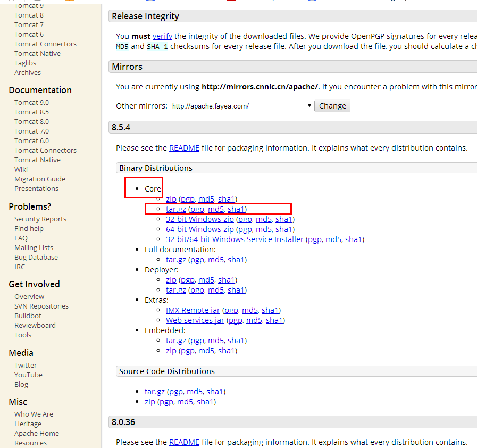477x448 pixels.
Task: Download 64-bit Windows zip
Action: click(x=200, y=229)
